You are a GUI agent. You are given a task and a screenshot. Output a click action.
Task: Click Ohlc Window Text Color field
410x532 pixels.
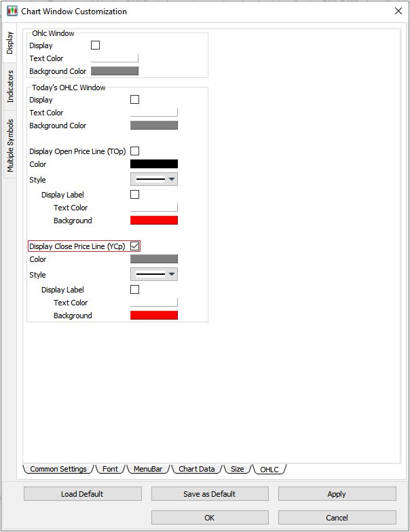point(114,58)
